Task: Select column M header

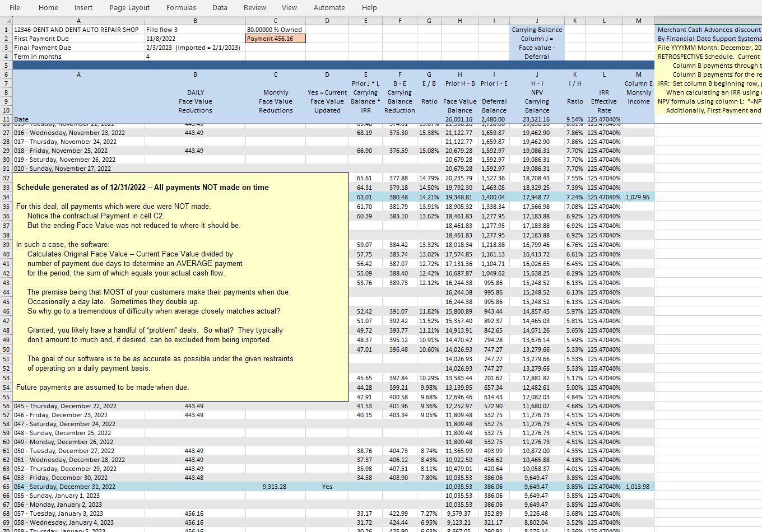Action: [639, 21]
